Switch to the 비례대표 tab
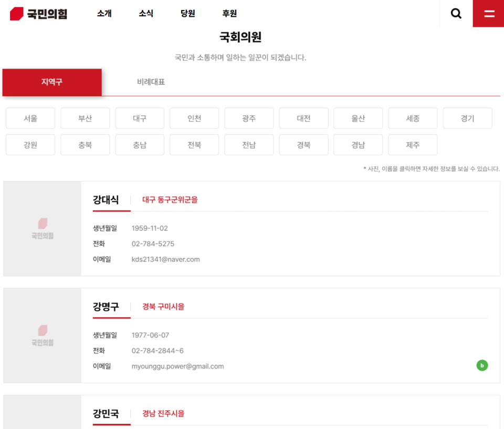The image size is (504, 429). (x=151, y=82)
